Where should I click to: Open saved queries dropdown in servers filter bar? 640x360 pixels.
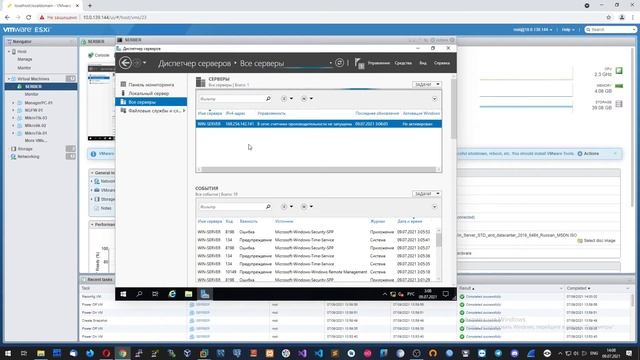click(x=307, y=99)
